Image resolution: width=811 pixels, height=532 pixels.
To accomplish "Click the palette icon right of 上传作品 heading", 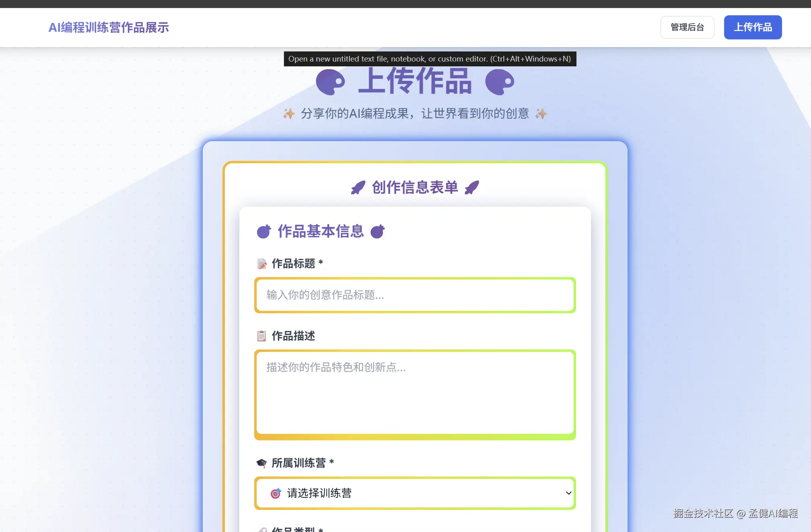I will coord(500,82).
